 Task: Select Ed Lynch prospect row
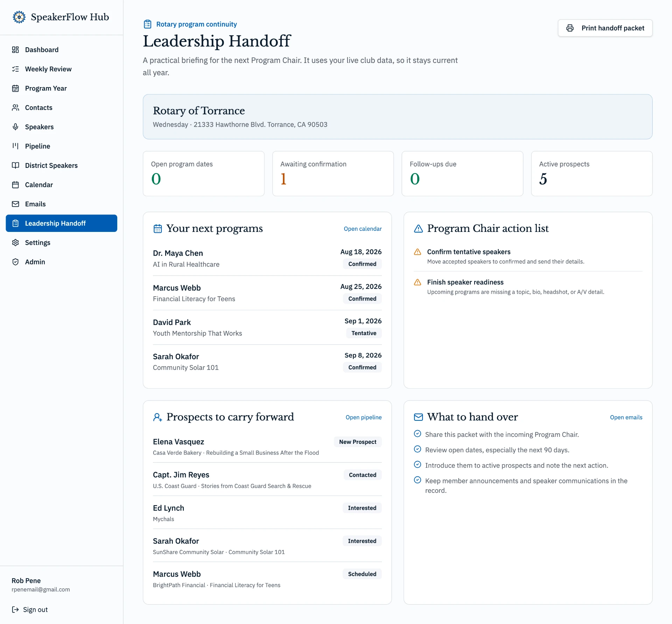267,513
